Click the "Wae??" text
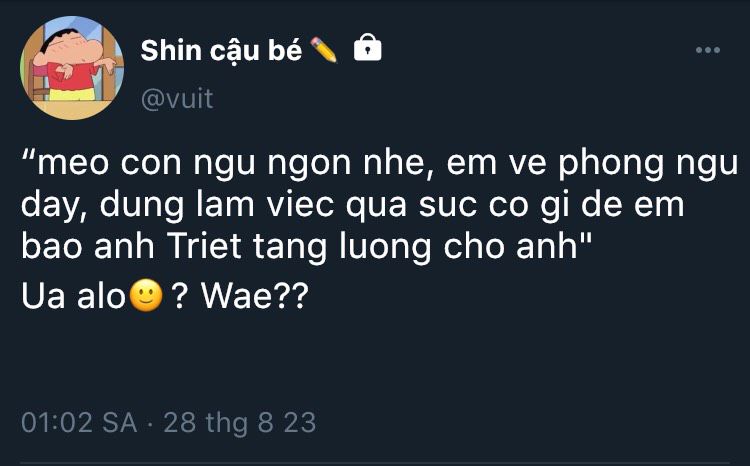 tap(254, 296)
